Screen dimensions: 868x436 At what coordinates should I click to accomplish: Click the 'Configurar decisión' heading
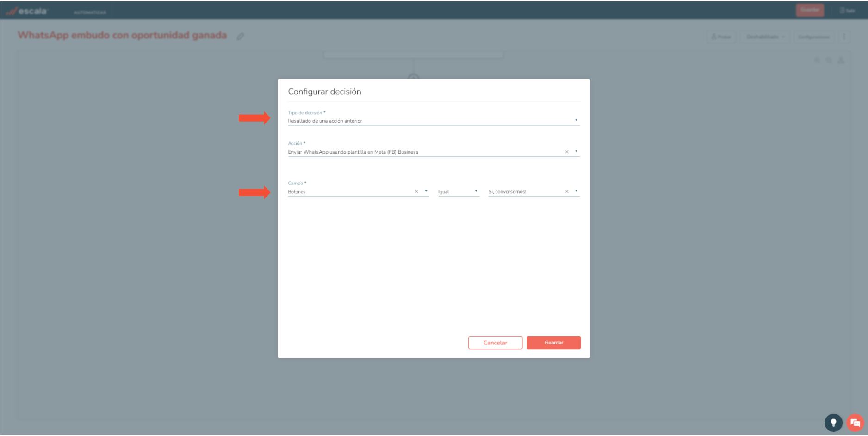tap(324, 92)
